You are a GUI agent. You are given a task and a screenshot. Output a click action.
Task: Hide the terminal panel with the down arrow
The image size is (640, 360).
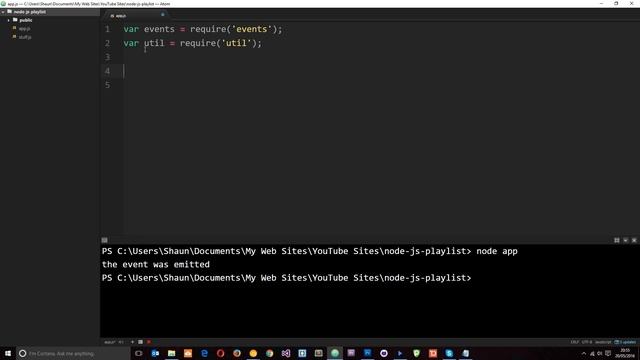(625, 240)
